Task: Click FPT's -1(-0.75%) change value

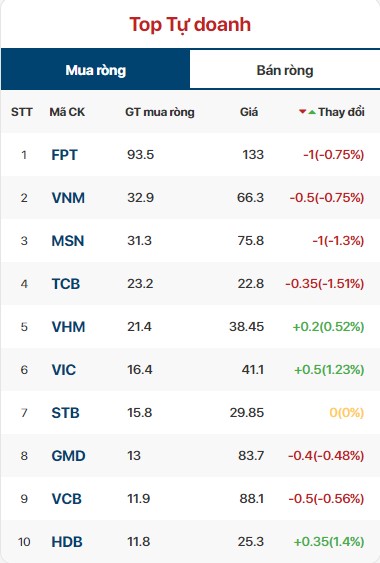Action: (334, 155)
